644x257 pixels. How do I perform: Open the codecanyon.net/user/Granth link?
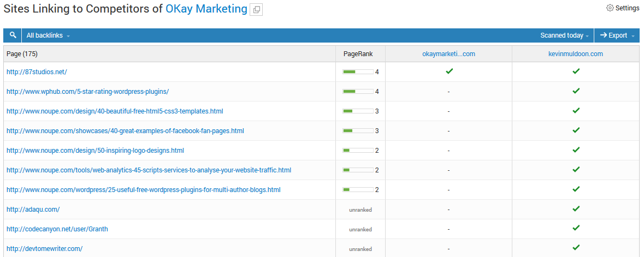[57, 229]
